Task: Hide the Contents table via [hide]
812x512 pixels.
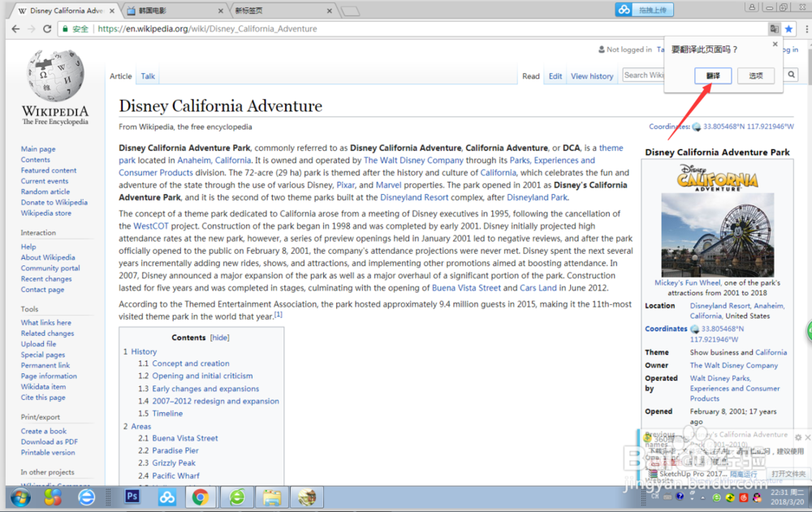Action: tap(219, 338)
